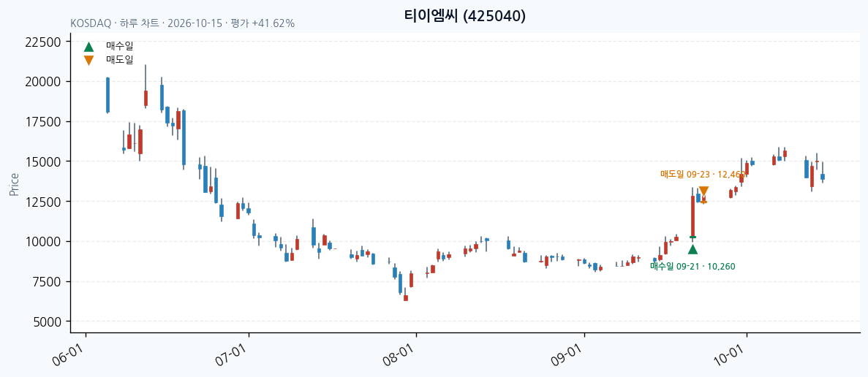The image size is (868, 377).
Task: Click the 5000 y-axis tick label
Action: pyautogui.click(x=47, y=321)
